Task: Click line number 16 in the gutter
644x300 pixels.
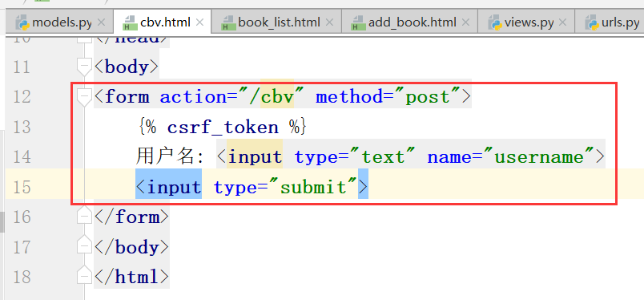Action: click(x=22, y=217)
